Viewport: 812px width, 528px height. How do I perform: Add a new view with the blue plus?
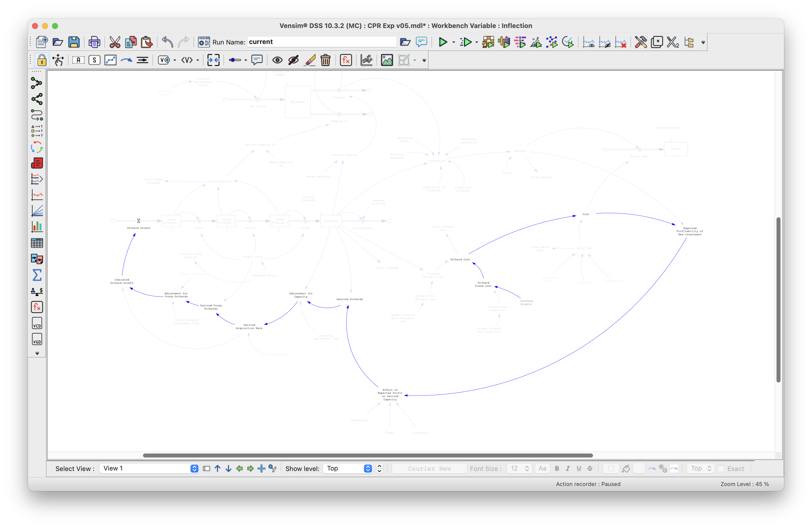tap(261, 468)
